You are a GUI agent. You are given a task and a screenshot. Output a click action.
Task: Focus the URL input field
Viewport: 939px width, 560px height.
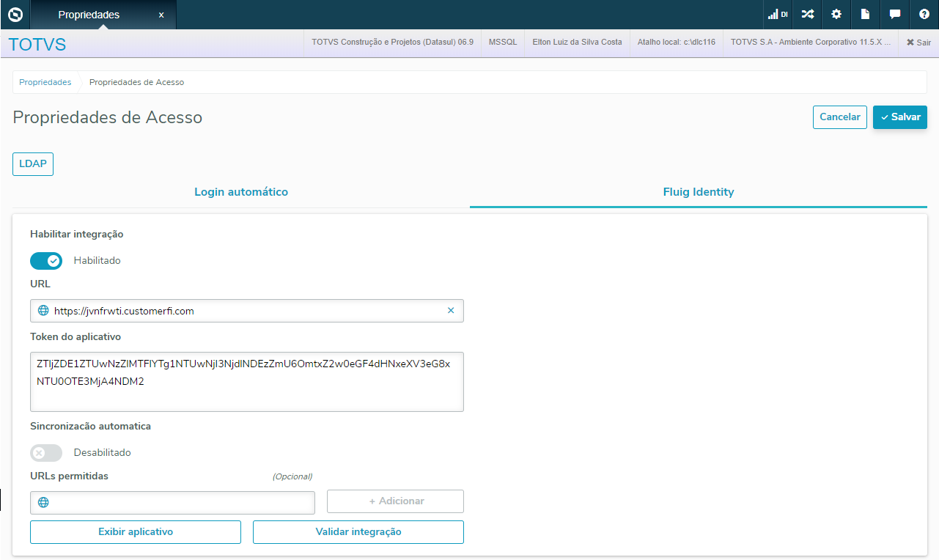[247, 311]
